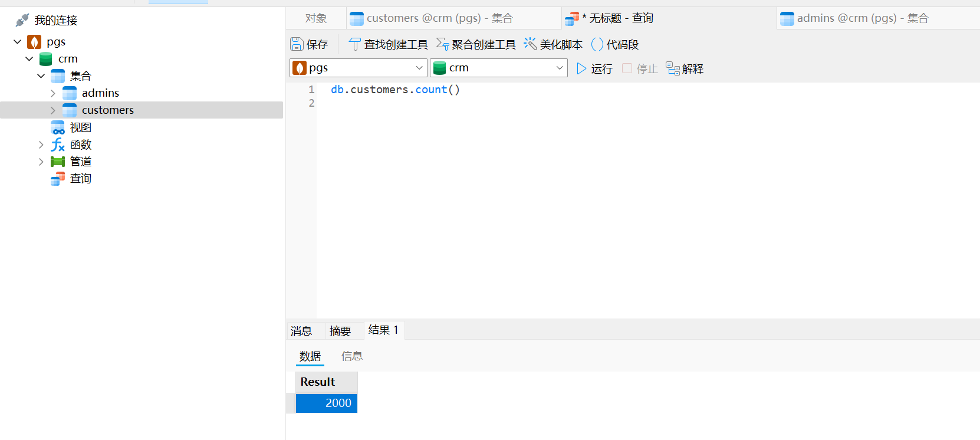Image resolution: width=980 pixels, height=440 pixels.
Task: Open the 结果 1 result tab
Action: [383, 330]
